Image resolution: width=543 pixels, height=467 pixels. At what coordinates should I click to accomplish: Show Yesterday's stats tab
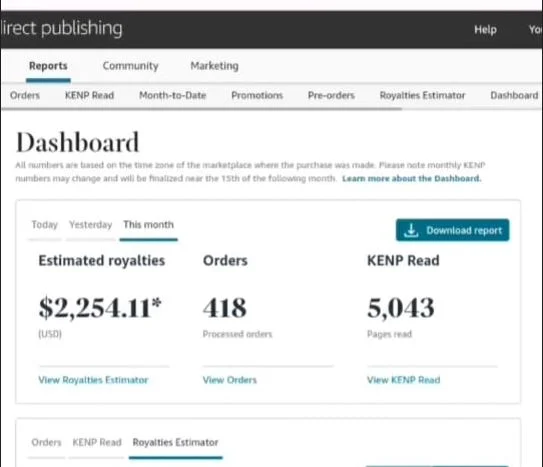pyautogui.click(x=90, y=225)
